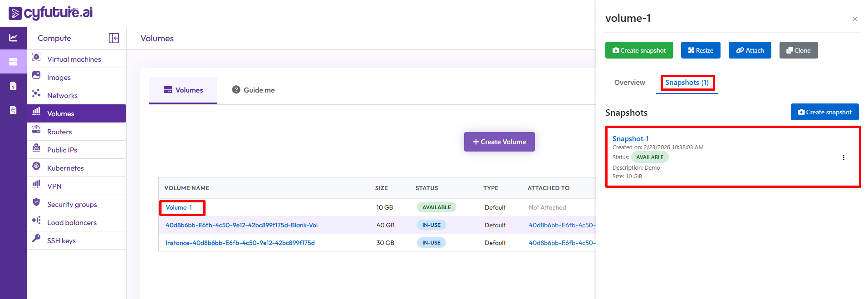Collapse the Compute sidebar panel
Screen dimensions: 868x299
[x=114, y=38]
